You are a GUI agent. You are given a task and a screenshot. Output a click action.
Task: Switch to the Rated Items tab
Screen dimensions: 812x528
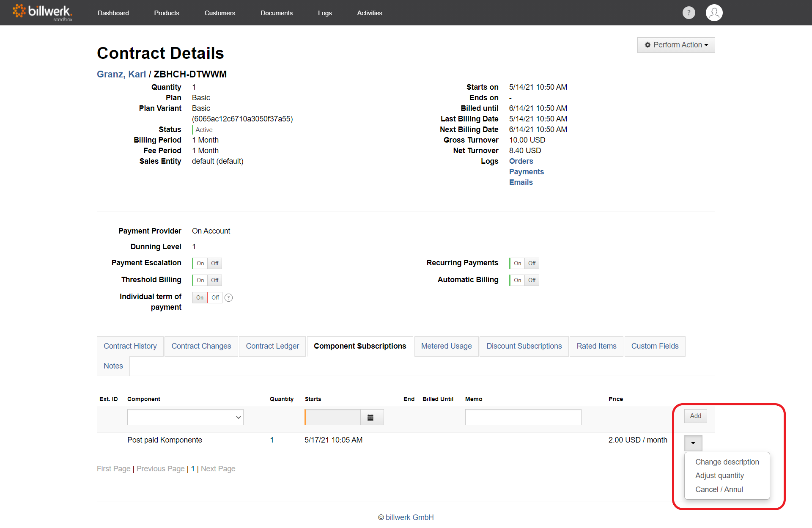click(x=596, y=346)
